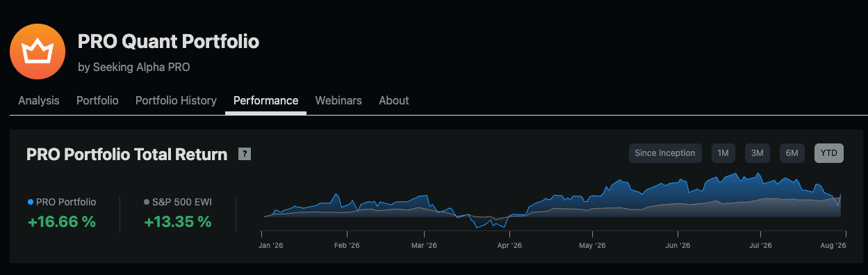View the About tab

pos(393,100)
